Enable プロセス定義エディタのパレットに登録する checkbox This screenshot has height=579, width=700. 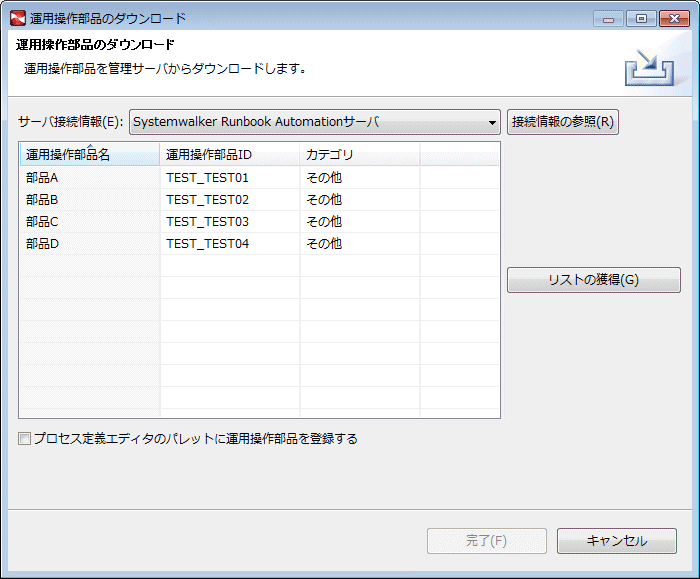(x=25, y=439)
